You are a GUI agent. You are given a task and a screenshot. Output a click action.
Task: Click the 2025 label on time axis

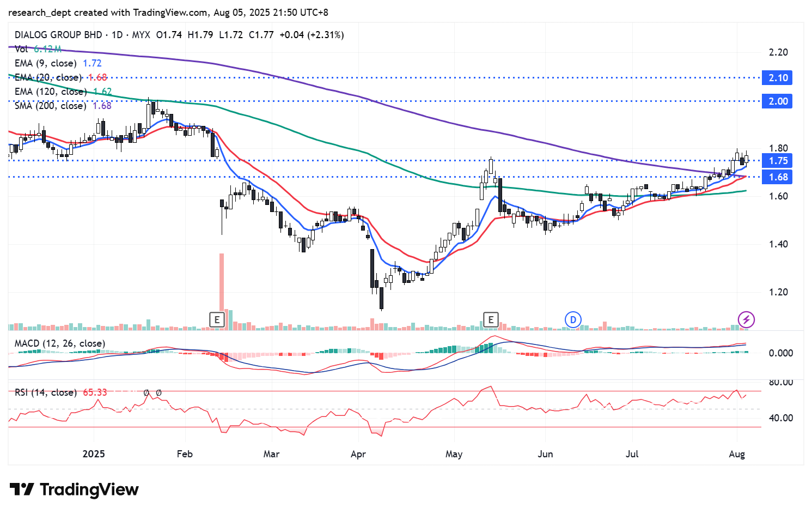pyautogui.click(x=93, y=454)
